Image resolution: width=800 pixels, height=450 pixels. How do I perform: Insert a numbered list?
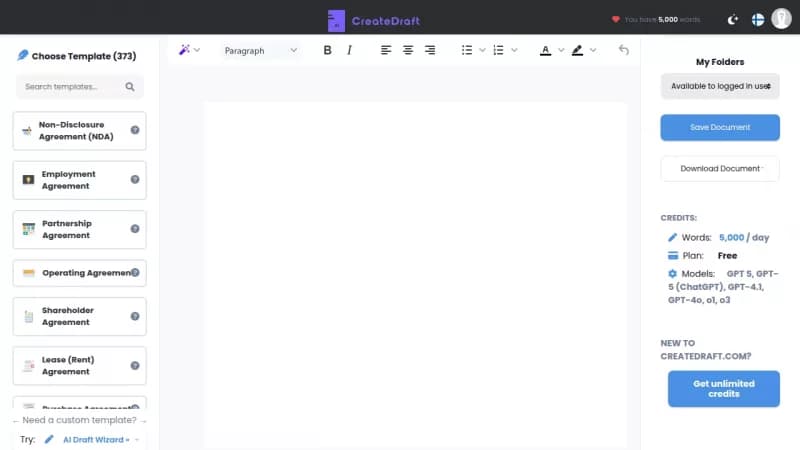(x=498, y=50)
